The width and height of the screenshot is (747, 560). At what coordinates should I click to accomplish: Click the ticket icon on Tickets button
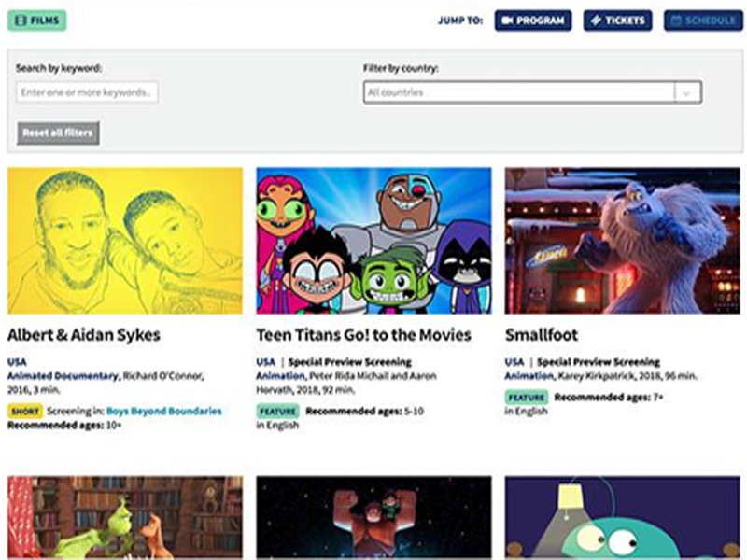[596, 21]
